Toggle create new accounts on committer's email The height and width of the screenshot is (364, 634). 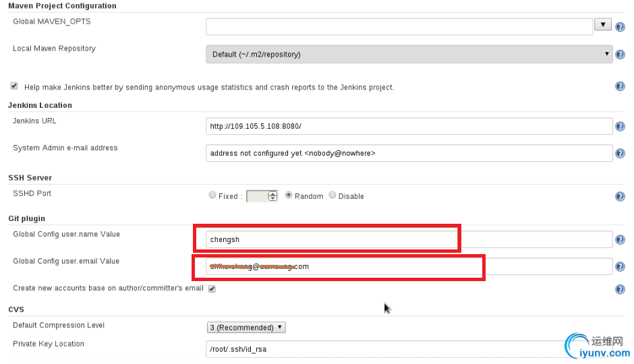tap(212, 289)
